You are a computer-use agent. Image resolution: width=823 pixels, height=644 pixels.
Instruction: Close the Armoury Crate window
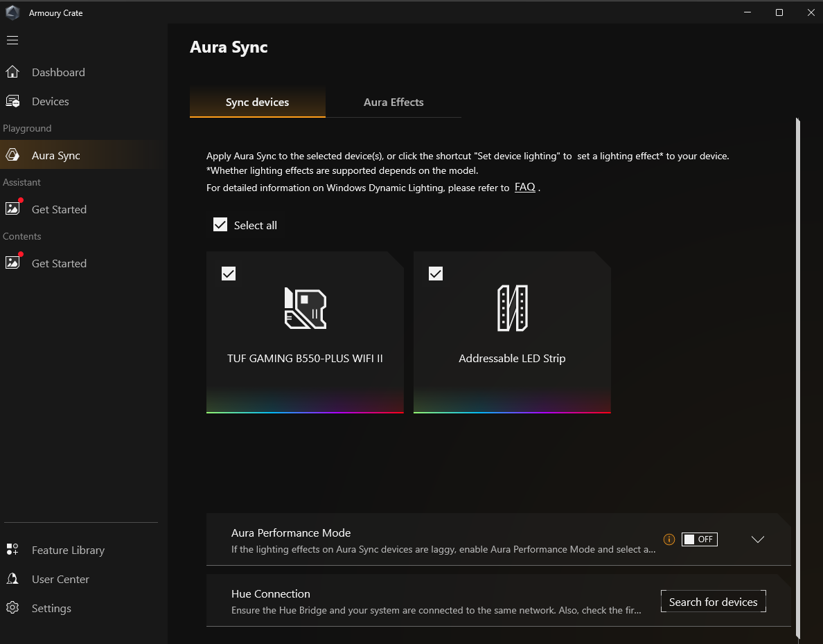(811, 12)
